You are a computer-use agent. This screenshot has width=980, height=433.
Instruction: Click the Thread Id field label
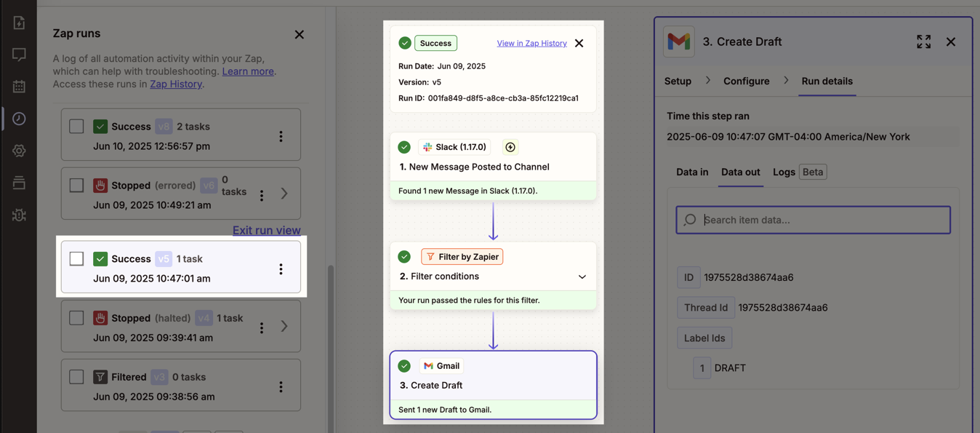point(705,307)
